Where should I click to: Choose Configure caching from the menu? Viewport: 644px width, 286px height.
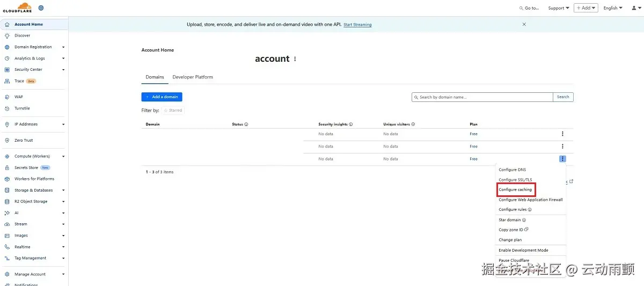pos(515,189)
